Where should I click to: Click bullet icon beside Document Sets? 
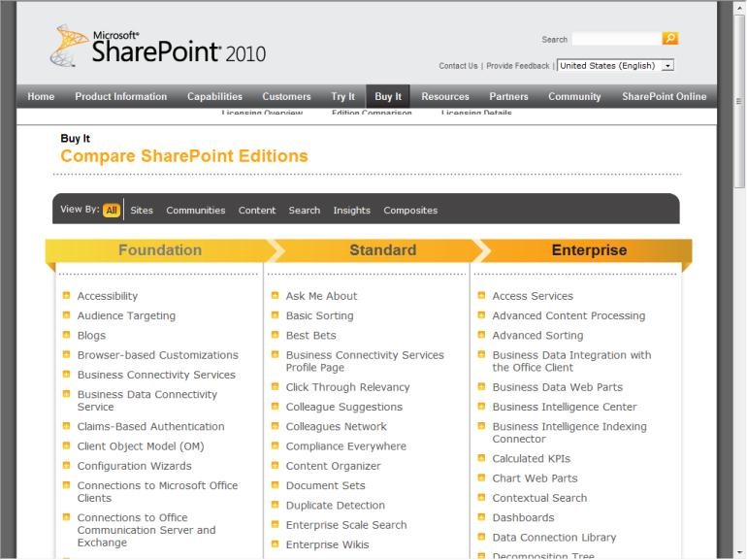click(275, 485)
